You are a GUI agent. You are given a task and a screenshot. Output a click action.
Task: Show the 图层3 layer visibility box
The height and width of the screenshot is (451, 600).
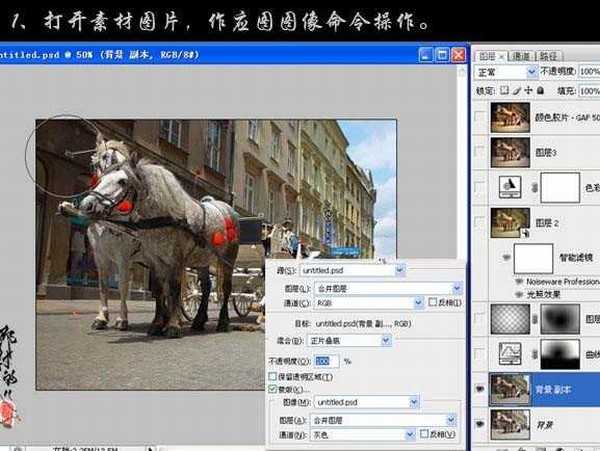click(x=480, y=152)
